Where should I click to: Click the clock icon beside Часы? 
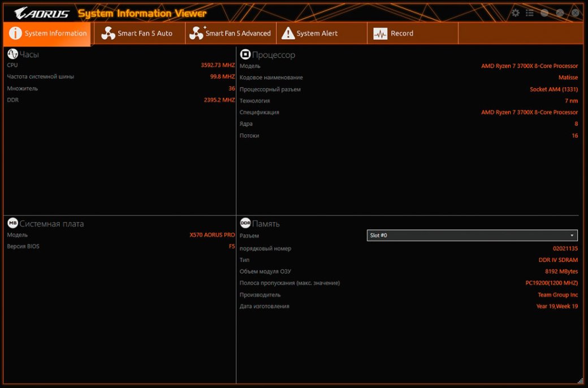point(12,54)
